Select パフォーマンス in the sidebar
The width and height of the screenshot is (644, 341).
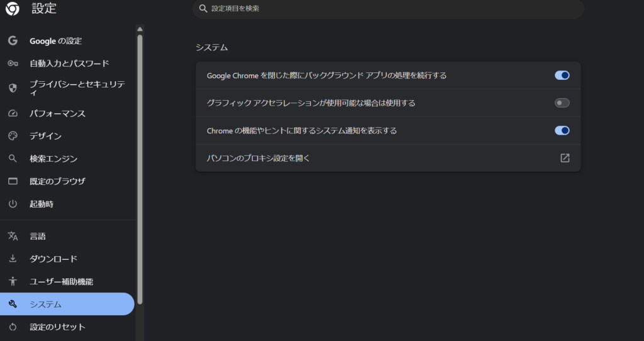[x=67, y=113]
